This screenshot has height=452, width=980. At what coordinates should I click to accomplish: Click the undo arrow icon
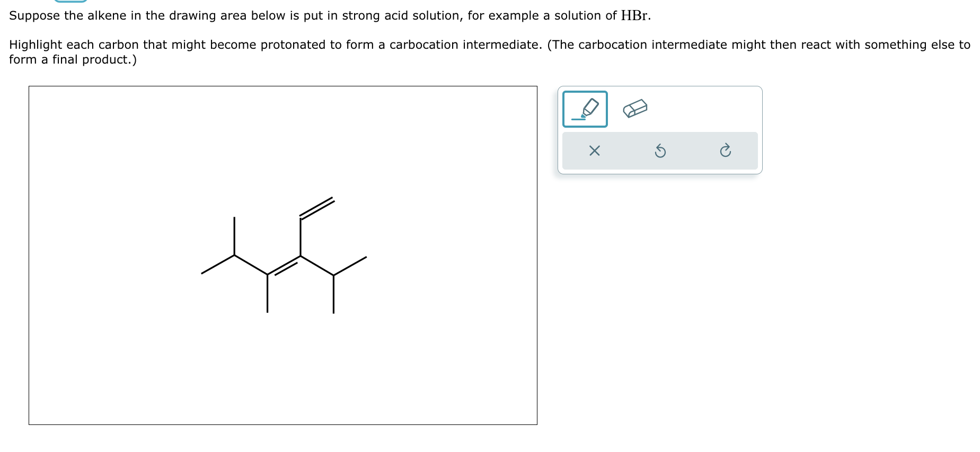(659, 151)
